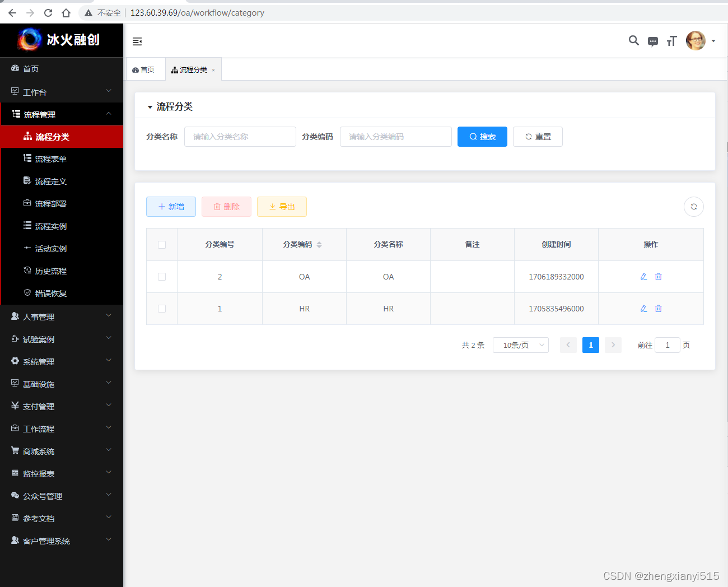Image resolution: width=728 pixels, height=587 pixels.
Task: Expand 工作台 in the sidebar
Action: tap(62, 92)
